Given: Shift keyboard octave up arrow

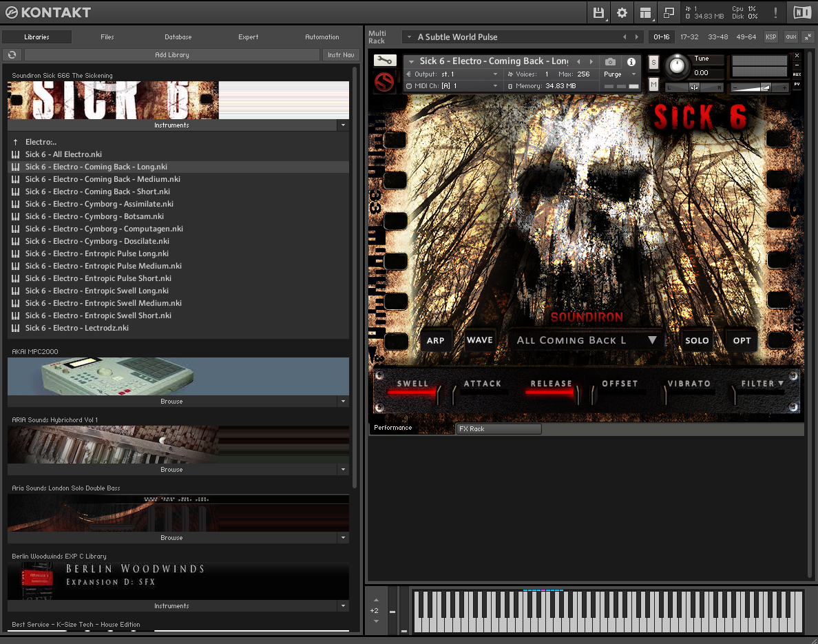Looking at the screenshot, I should [376, 600].
